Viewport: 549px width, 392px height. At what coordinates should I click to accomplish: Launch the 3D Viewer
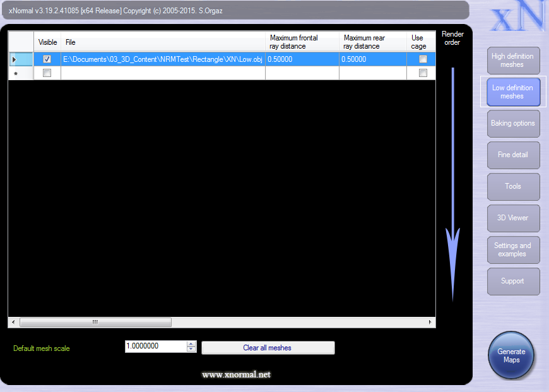coord(513,218)
